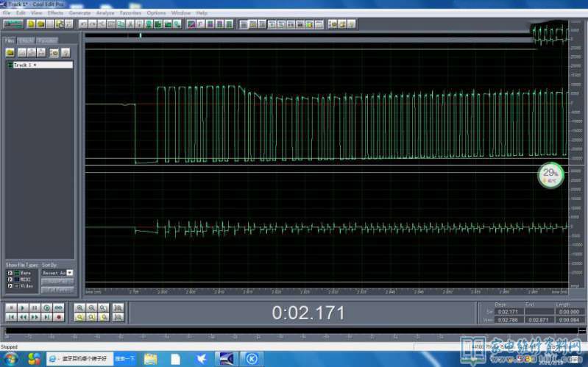Screen dimensions: 588x367
Task: Open the Internet Explorer window in the taskbar
Action: 79,359
